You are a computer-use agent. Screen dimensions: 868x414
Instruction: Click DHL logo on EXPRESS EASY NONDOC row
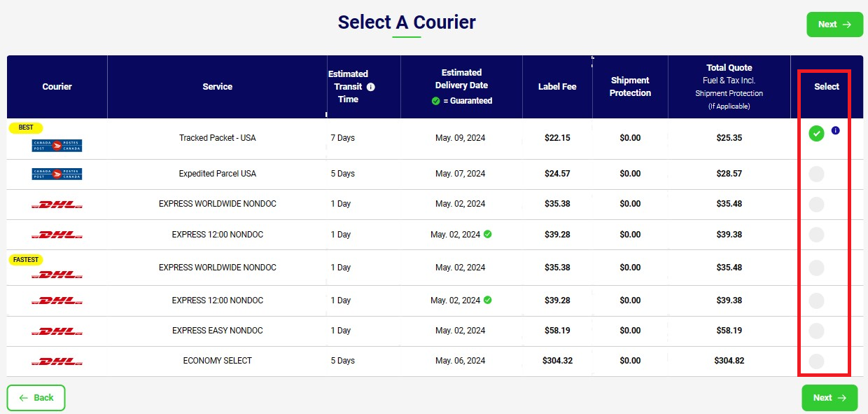57,331
